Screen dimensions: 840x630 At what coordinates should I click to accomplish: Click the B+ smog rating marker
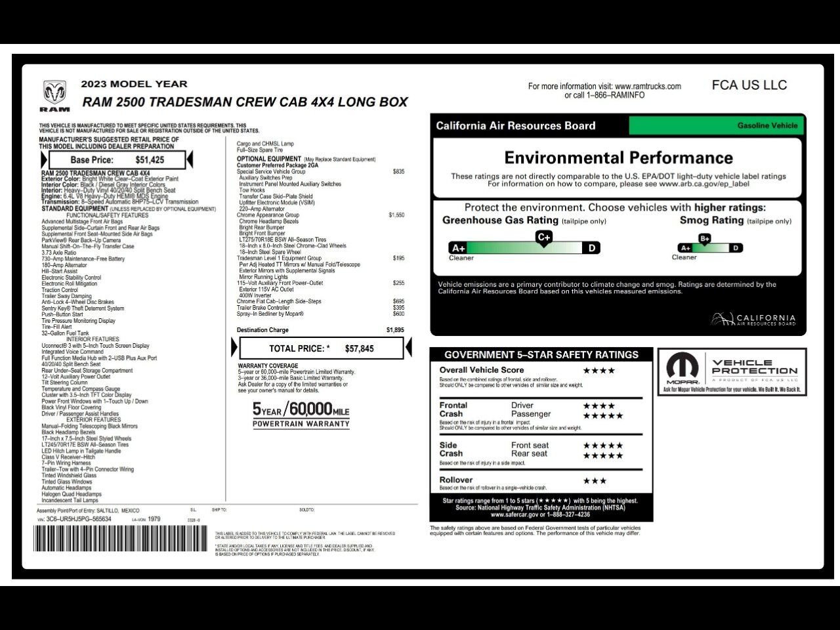pos(705,239)
